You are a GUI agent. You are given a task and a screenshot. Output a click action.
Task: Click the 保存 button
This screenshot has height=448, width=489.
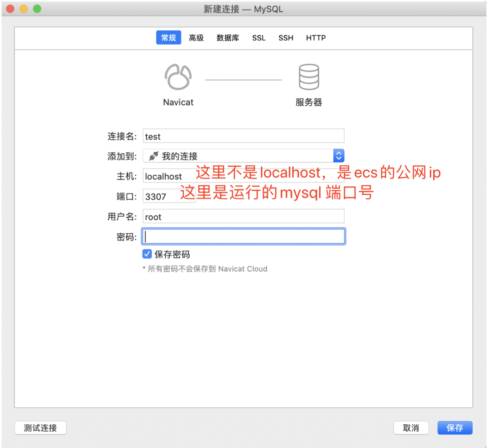pos(455,428)
